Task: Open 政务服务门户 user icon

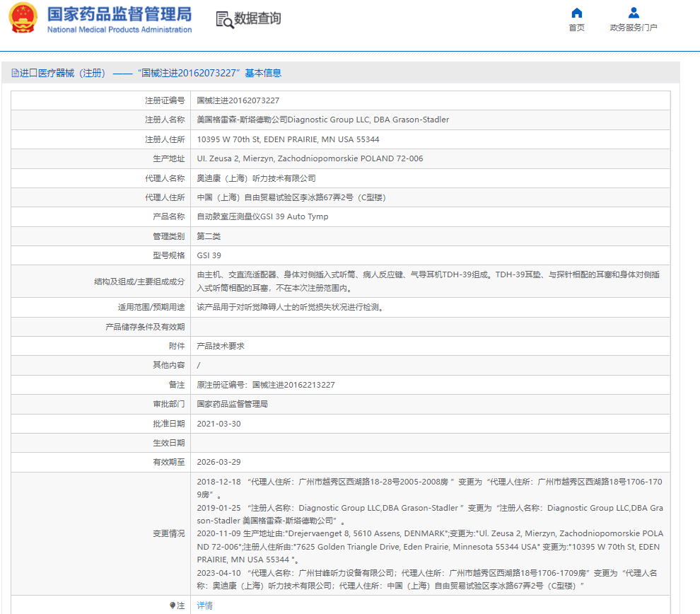Action: point(634,13)
